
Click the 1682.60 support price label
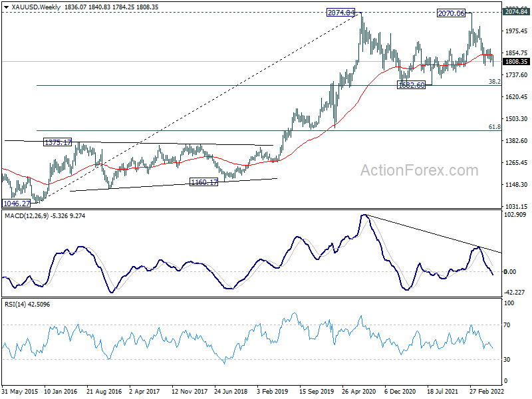click(411, 85)
